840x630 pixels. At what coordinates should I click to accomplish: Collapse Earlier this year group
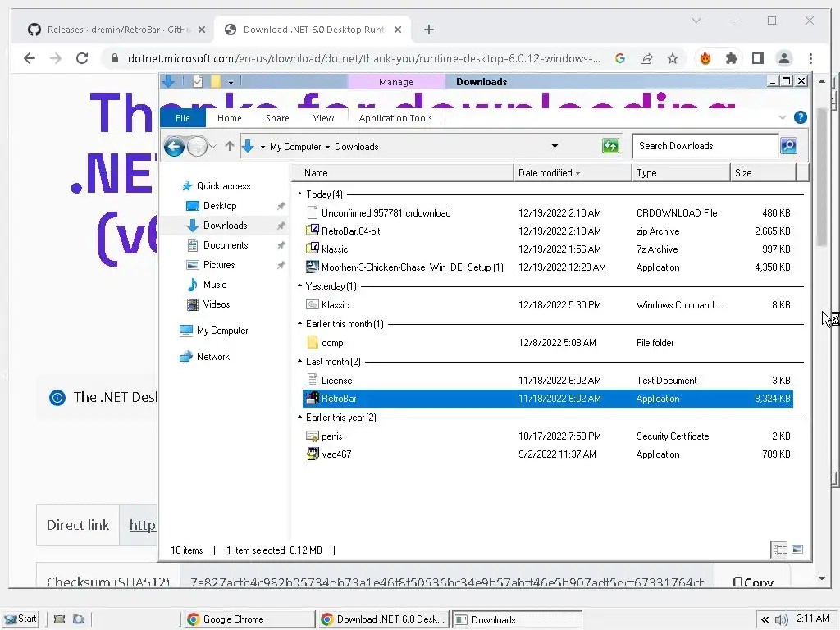pos(299,417)
